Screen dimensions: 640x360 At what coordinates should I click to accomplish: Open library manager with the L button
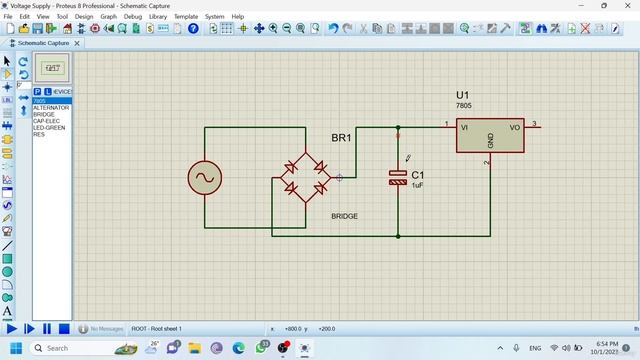(x=48, y=91)
